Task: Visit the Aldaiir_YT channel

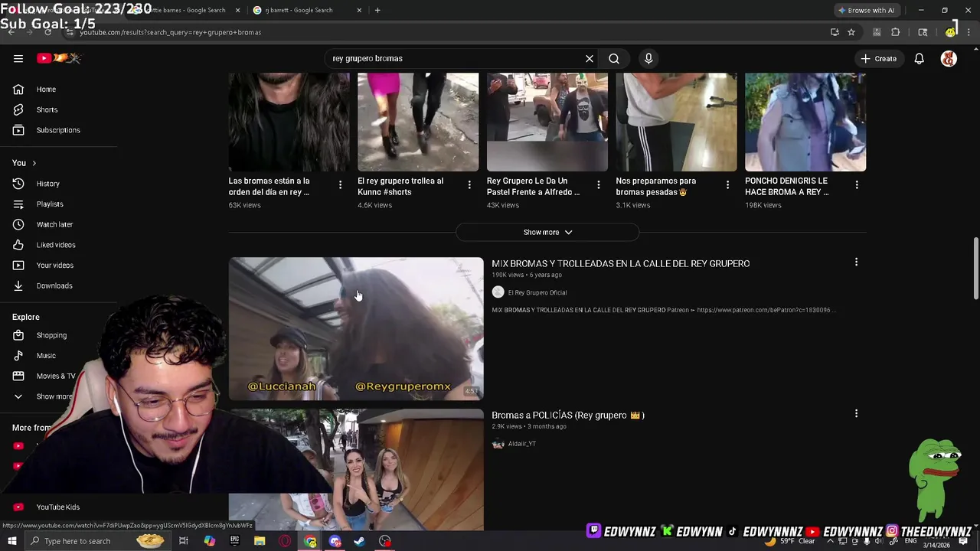Action: point(521,444)
